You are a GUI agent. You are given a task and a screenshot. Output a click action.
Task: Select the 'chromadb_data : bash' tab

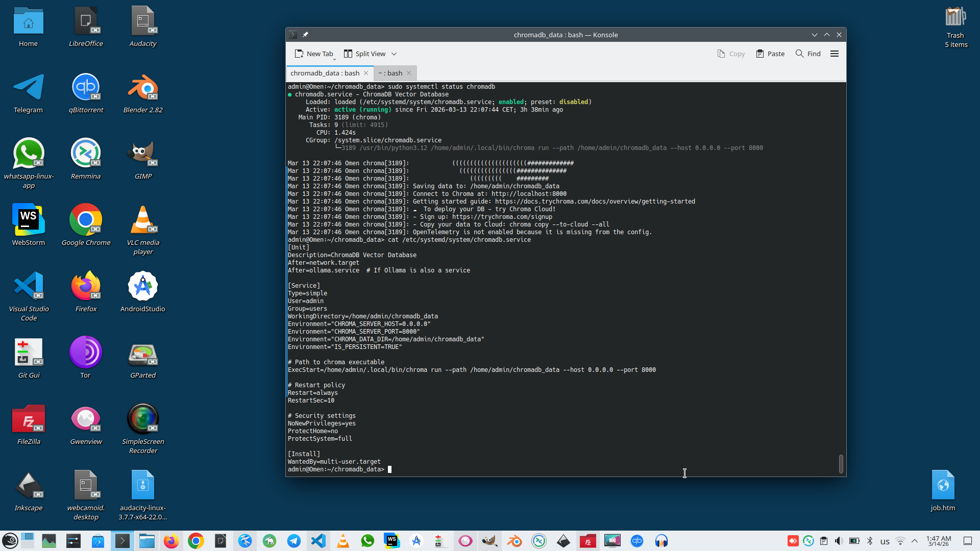click(x=325, y=73)
